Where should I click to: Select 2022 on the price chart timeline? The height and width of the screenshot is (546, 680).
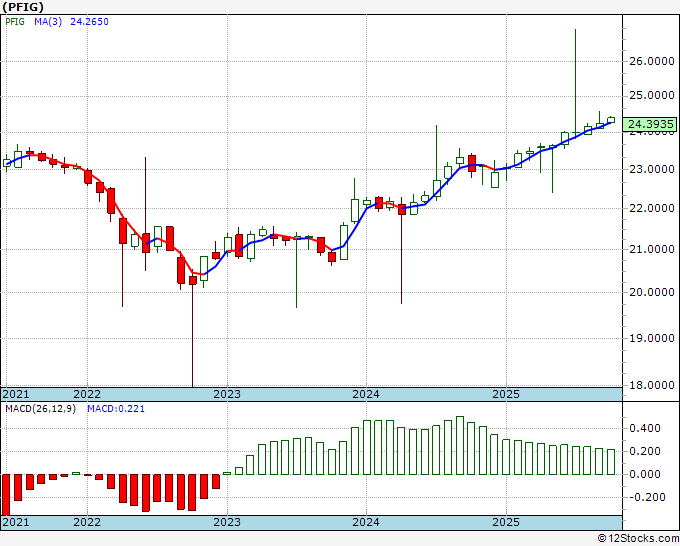[87, 394]
